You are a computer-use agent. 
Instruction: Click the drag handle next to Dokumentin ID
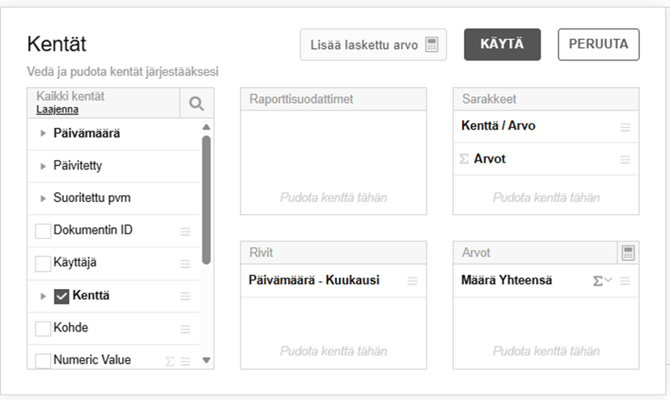pos(185,231)
